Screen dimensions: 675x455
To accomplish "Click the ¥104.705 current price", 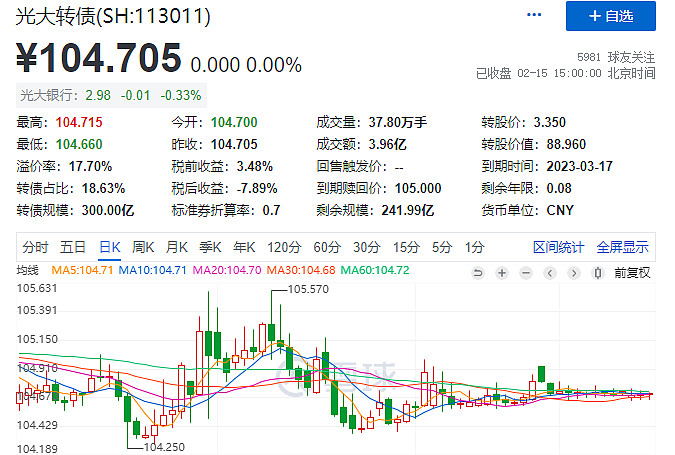I will [99, 58].
